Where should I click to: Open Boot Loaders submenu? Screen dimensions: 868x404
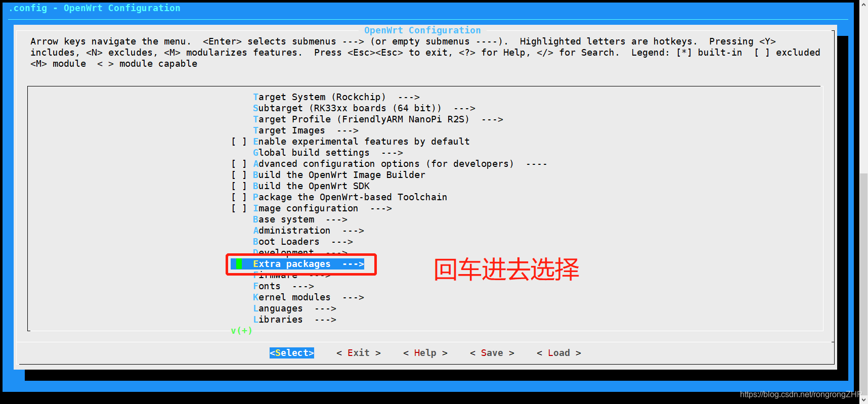(303, 242)
